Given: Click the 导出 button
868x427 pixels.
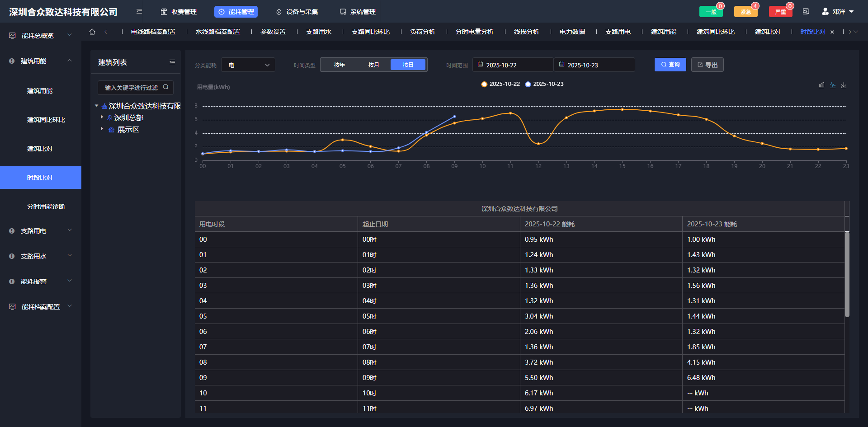Looking at the screenshot, I should tap(707, 65).
